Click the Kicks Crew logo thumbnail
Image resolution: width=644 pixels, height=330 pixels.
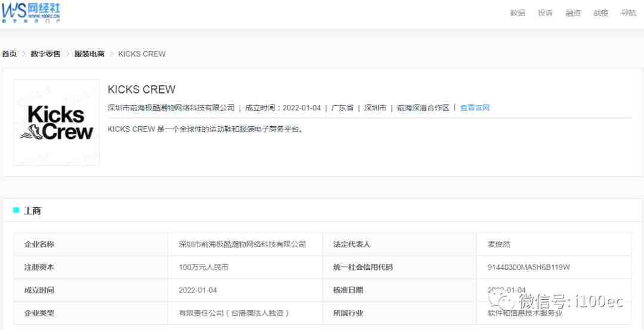[x=57, y=123]
